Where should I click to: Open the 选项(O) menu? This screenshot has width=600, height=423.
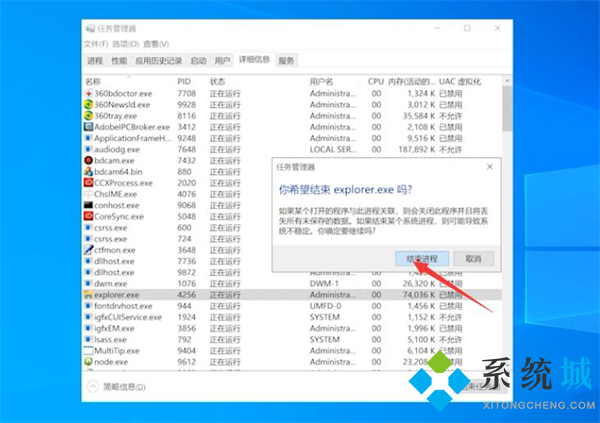126,44
